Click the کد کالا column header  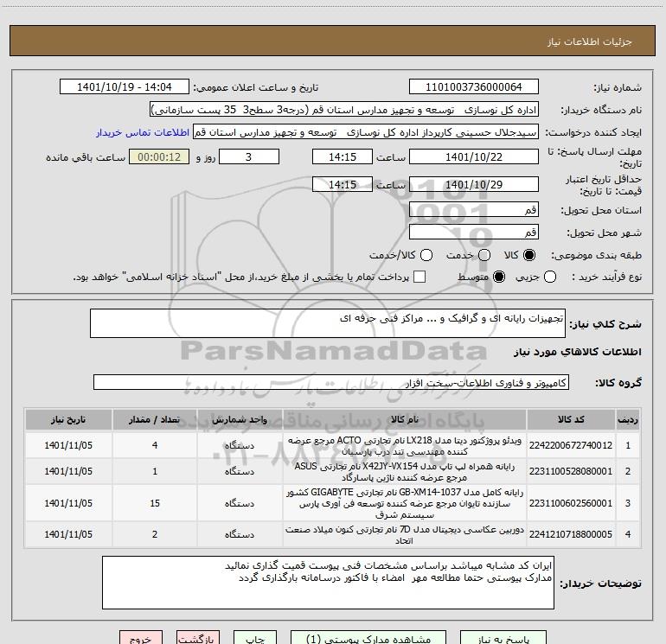tap(571, 419)
